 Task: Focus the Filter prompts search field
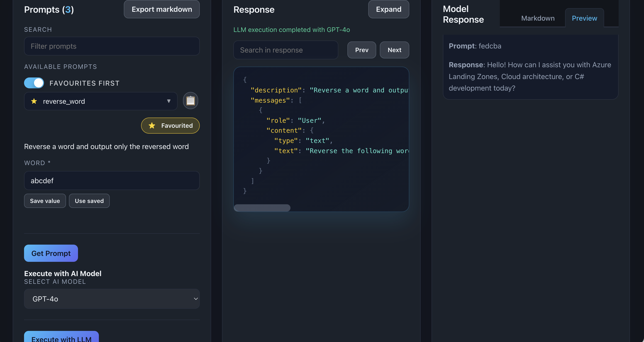pos(112,46)
